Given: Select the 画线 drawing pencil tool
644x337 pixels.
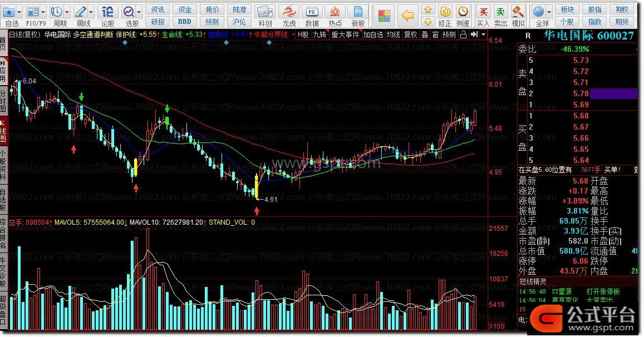Looking at the screenshot, I should click(x=81, y=12).
